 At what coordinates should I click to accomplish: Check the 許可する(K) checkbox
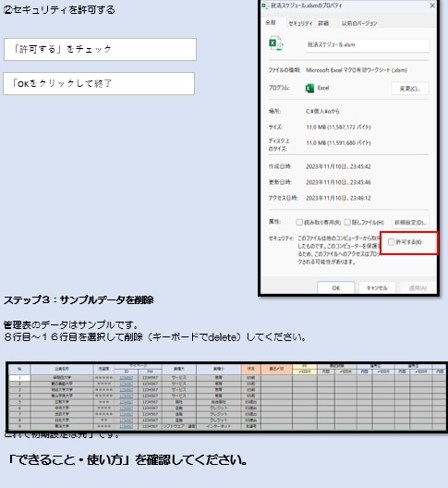(x=391, y=242)
